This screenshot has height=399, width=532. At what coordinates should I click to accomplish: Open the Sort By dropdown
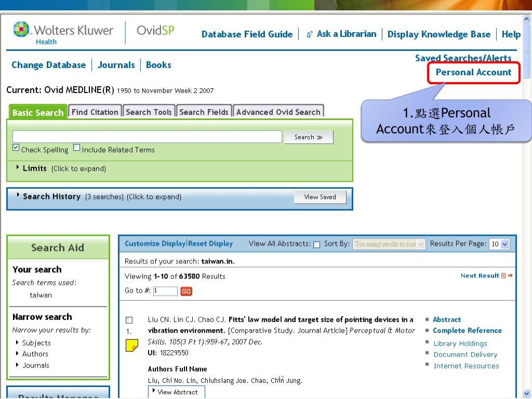(389, 244)
